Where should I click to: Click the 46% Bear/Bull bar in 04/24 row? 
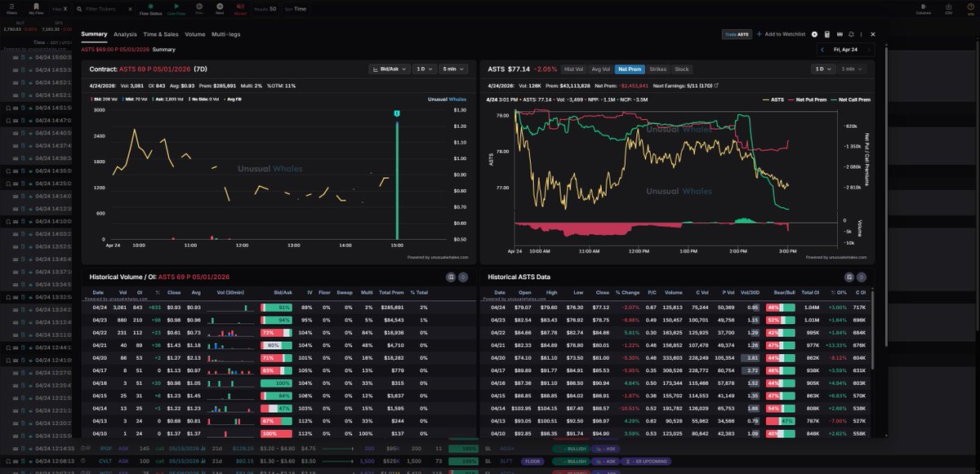(781, 307)
